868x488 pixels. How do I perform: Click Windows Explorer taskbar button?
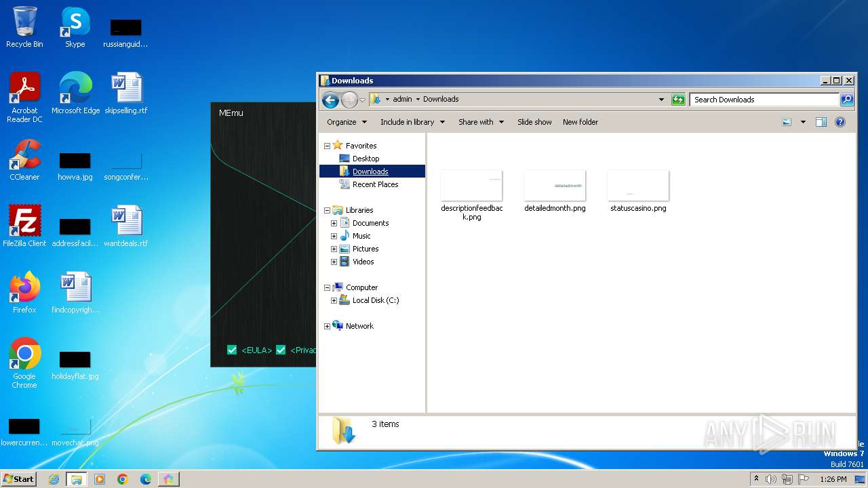tap(77, 479)
